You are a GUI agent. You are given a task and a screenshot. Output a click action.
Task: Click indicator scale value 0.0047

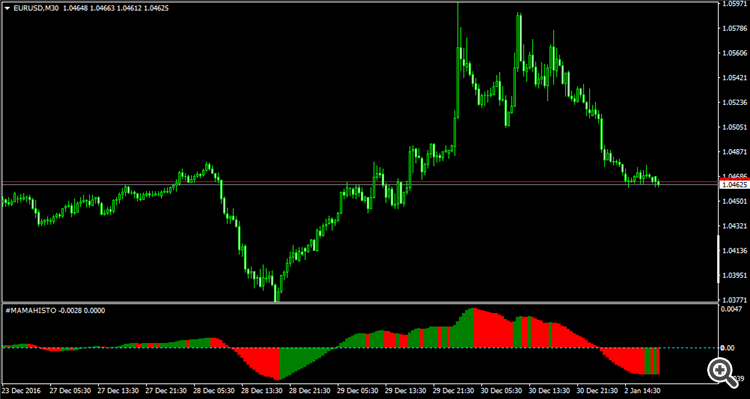click(731, 309)
